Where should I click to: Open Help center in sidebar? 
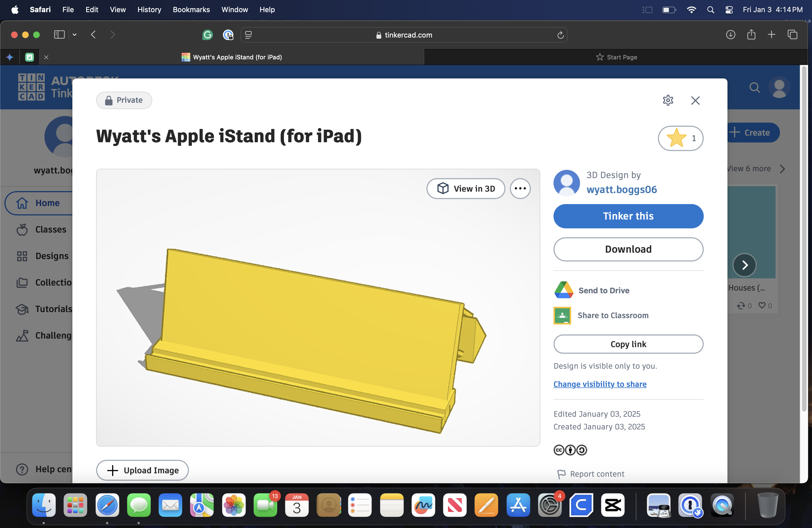click(44, 469)
